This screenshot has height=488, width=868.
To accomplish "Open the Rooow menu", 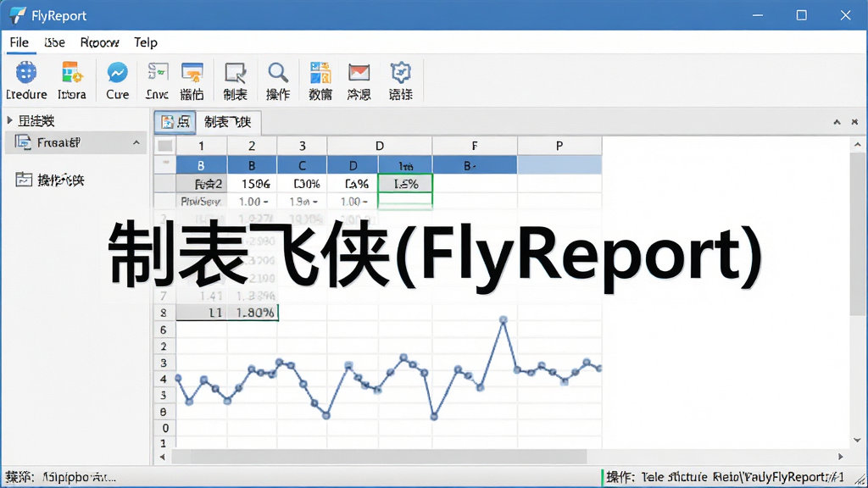I will (100, 42).
